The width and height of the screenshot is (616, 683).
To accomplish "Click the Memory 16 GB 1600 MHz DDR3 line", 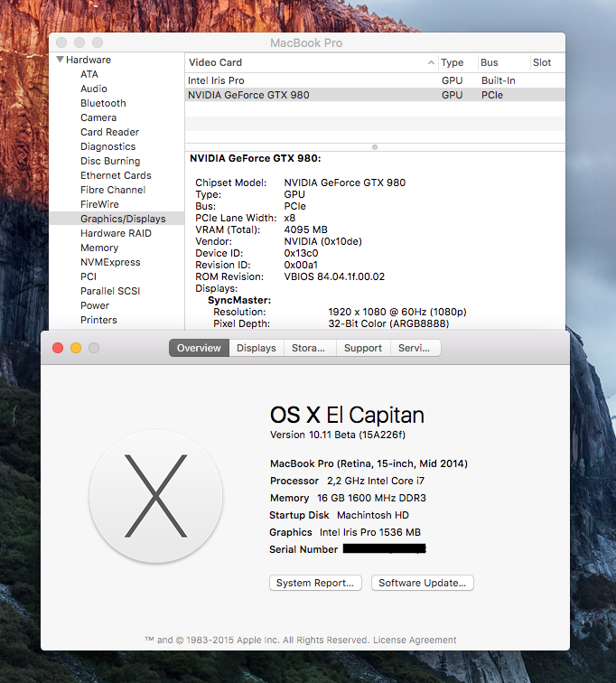I will point(348,498).
